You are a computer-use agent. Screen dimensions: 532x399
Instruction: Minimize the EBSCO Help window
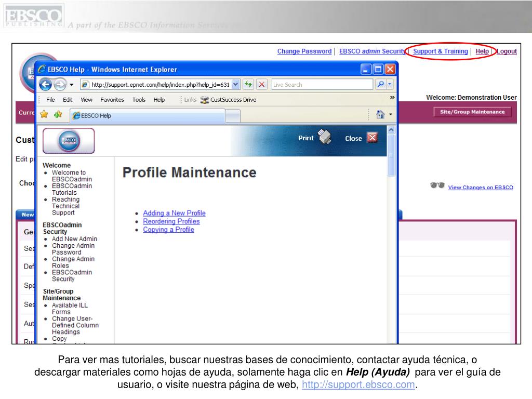click(x=365, y=69)
